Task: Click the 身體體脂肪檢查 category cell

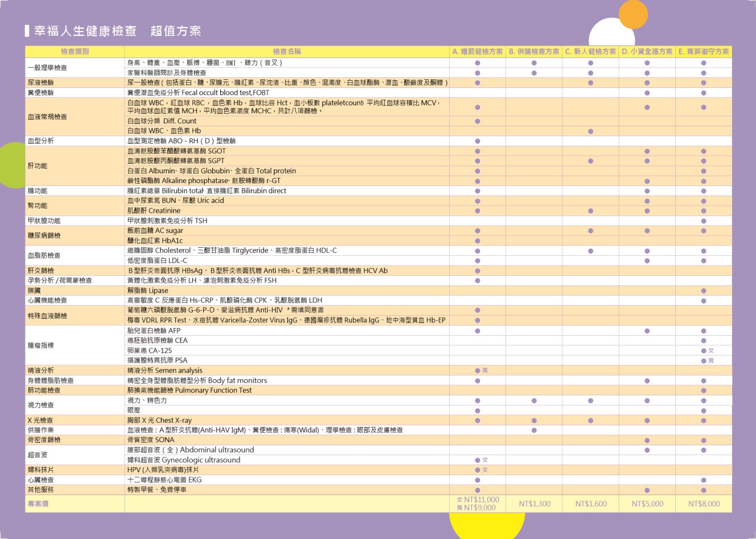Action: (75, 380)
